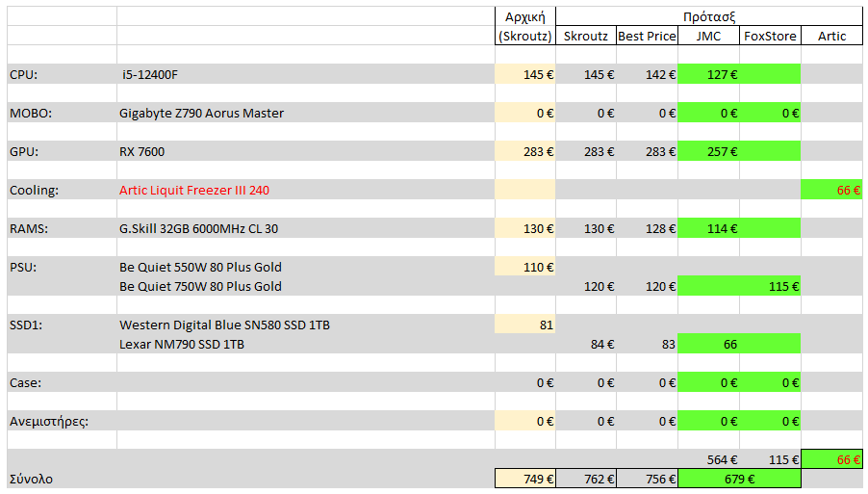
Task: Select the 'SSD1:' row label
Action: coord(26,325)
